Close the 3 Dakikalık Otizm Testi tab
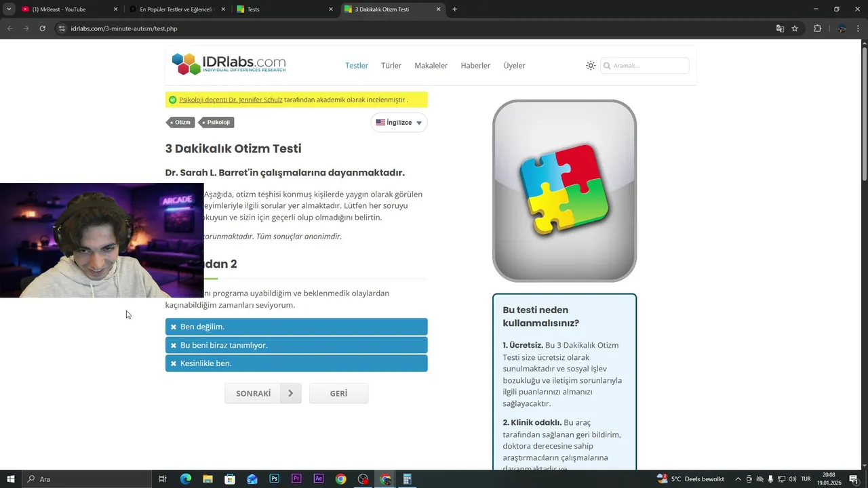Viewport: 868px width, 488px height. (x=438, y=9)
